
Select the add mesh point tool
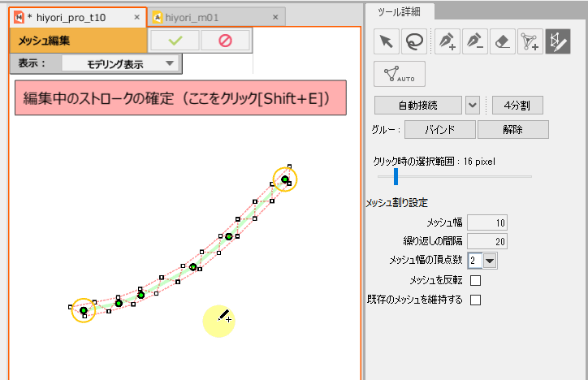click(531, 41)
